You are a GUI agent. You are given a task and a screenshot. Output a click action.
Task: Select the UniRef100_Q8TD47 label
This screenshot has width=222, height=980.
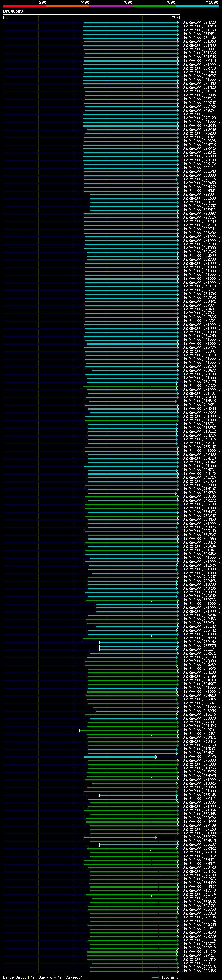pyautogui.click(x=199, y=550)
